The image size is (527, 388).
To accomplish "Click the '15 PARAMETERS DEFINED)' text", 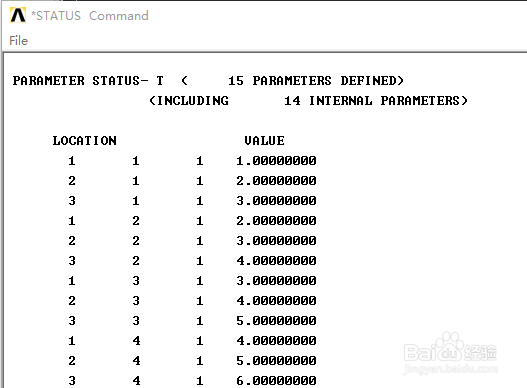I will (316, 81).
